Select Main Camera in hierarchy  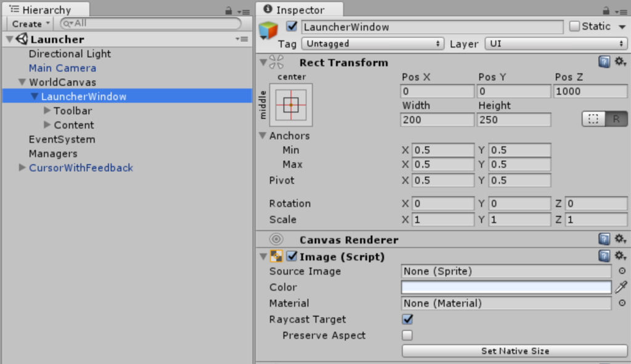click(x=62, y=68)
